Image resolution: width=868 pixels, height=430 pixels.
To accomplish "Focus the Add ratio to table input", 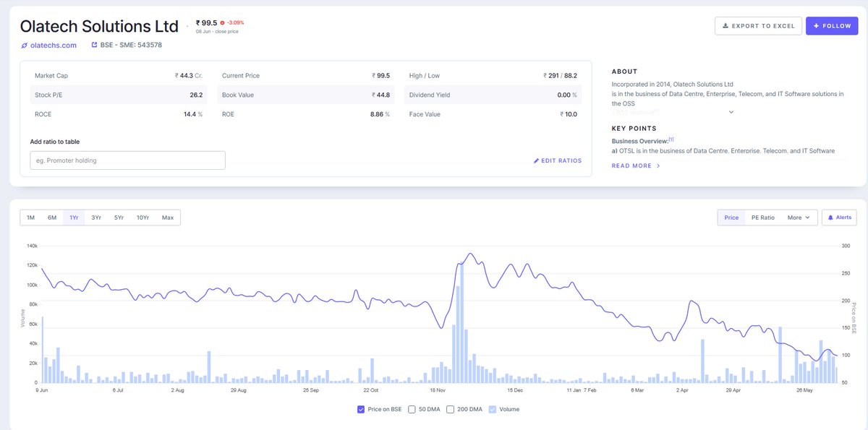I will 127,160.
